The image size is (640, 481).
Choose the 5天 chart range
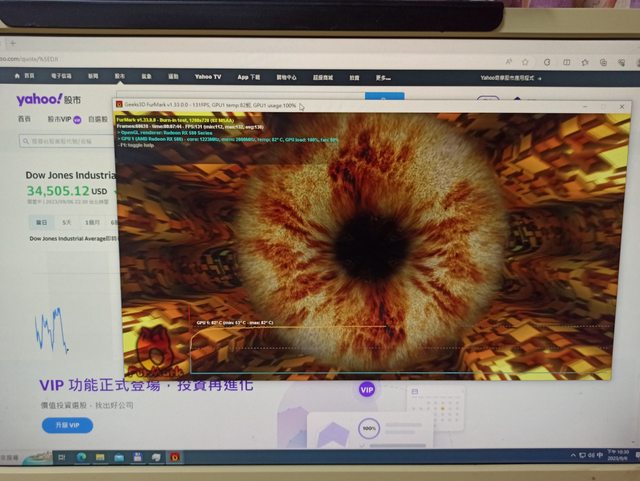pos(66,222)
